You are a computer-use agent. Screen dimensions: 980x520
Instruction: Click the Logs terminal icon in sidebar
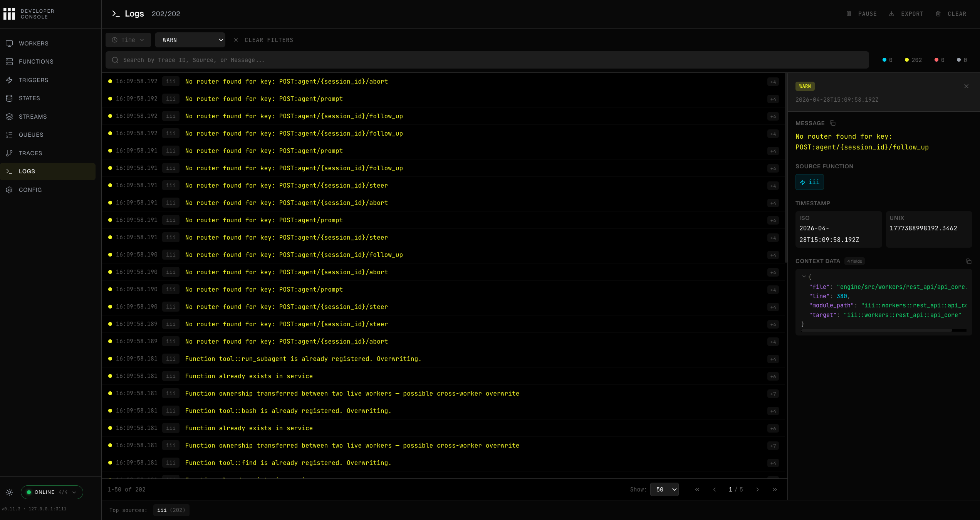[9, 171]
